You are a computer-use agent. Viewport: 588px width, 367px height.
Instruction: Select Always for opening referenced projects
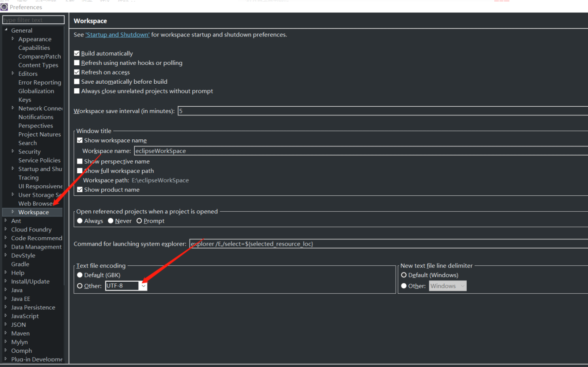79,221
